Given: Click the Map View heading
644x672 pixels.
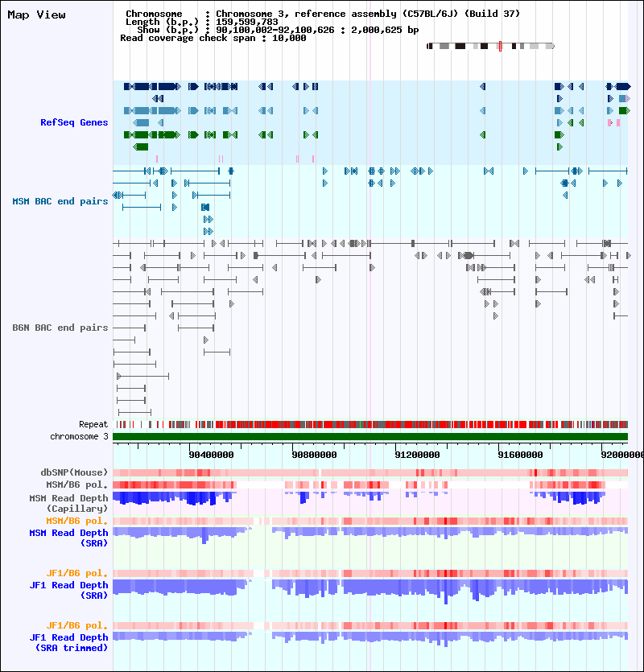Looking at the screenshot, I should coord(36,15).
